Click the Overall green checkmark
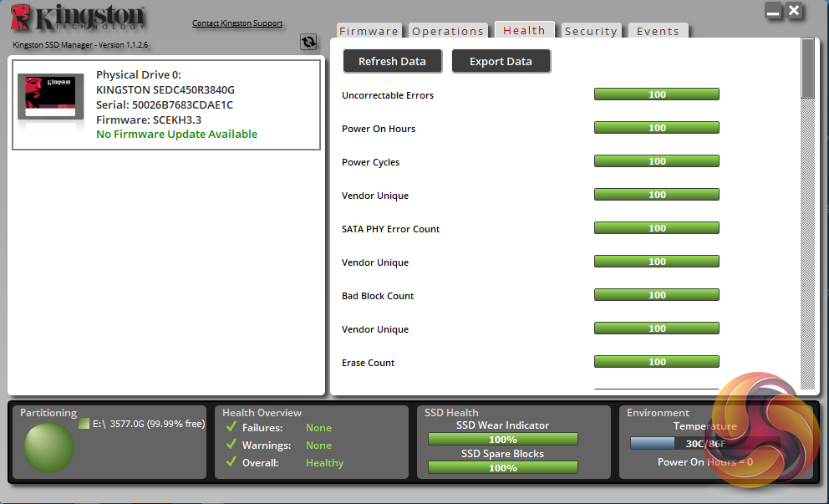The width and height of the screenshot is (829, 504). (231, 461)
